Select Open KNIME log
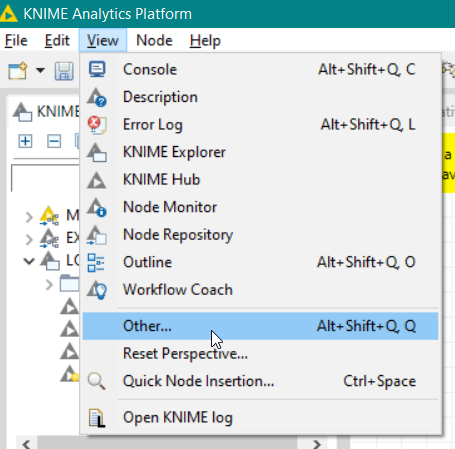455x449 pixels. pos(260,418)
